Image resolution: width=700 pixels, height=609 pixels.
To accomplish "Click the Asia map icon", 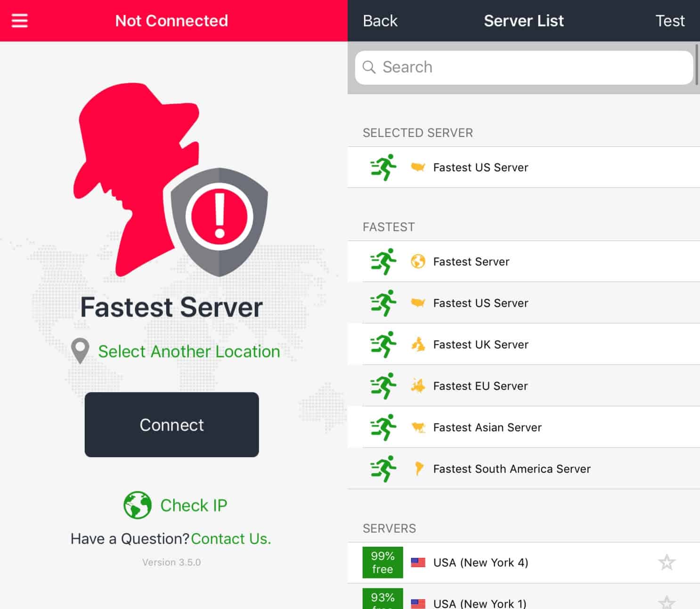I will coord(418,427).
